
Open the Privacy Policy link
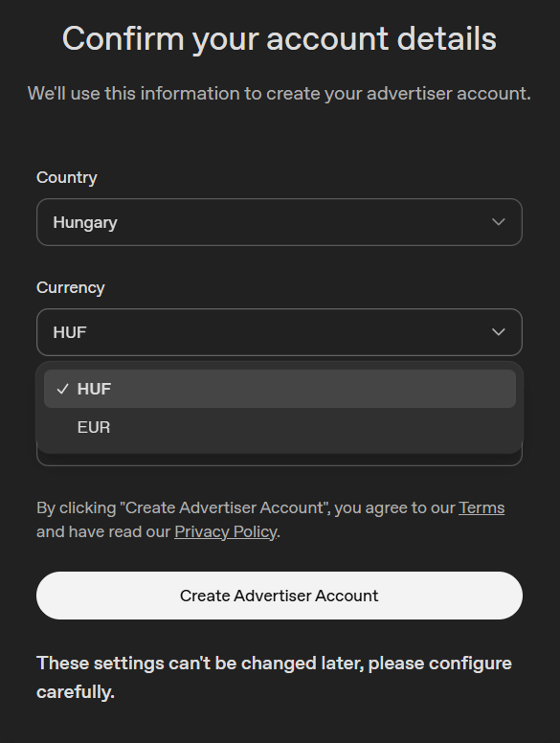point(226,531)
